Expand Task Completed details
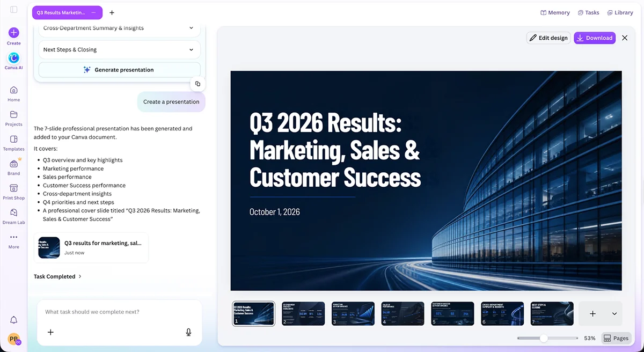The image size is (644, 352). pos(57,276)
